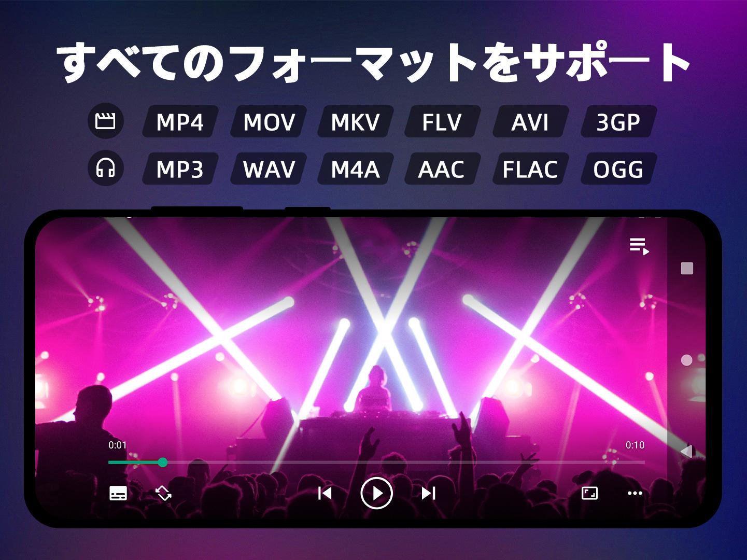Click the 0:01 elapsed time
The image size is (747, 560).
coord(118,445)
